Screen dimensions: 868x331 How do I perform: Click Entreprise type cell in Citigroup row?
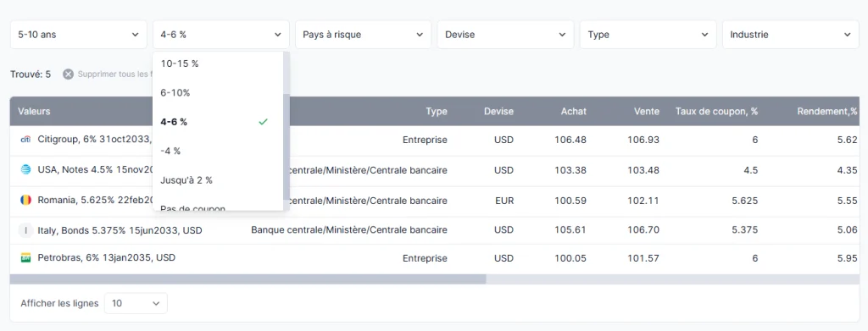(425, 141)
